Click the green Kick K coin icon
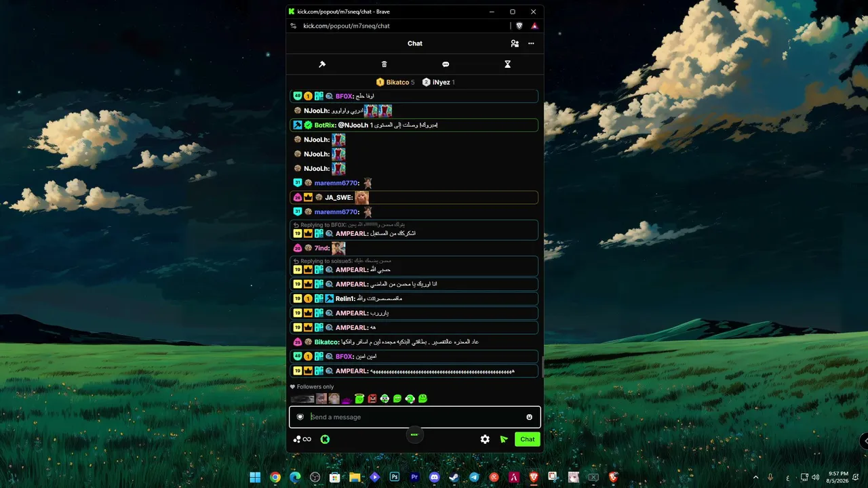The width and height of the screenshot is (868, 488). [x=325, y=439]
